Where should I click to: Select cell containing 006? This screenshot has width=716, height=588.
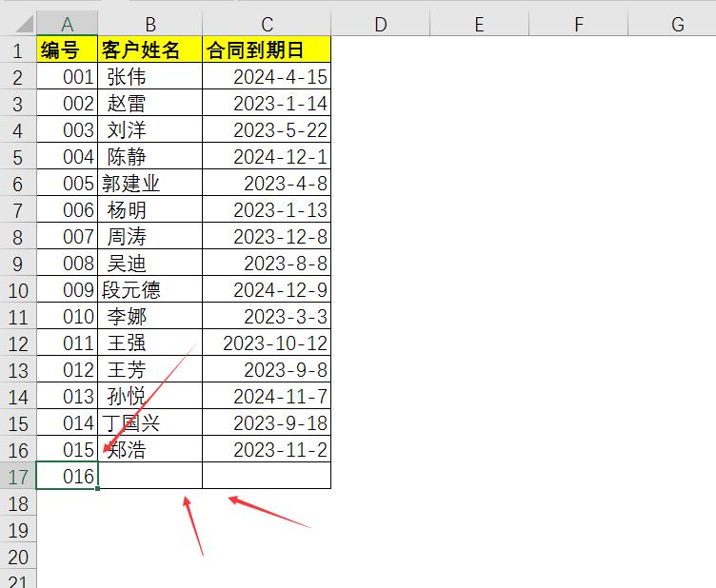67,209
